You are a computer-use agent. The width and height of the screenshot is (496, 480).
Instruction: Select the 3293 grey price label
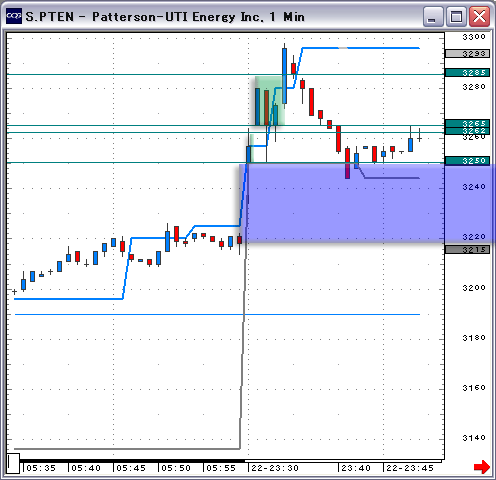(467, 54)
